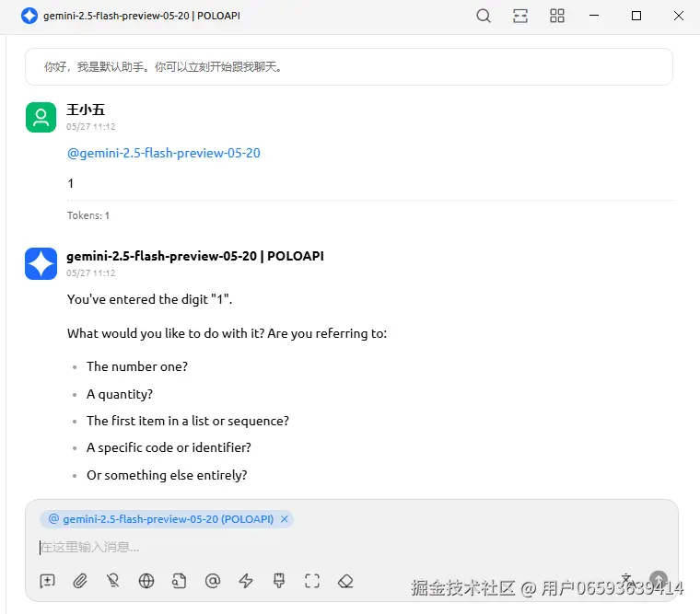
Task: Click the user message text '1'
Action: (x=71, y=183)
